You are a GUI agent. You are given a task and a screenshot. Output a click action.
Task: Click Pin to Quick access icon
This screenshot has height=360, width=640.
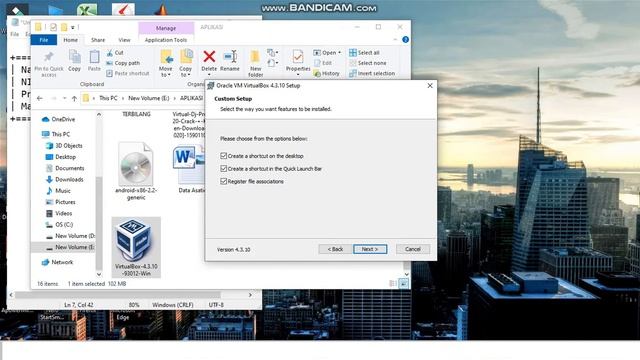click(x=49, y=63)
